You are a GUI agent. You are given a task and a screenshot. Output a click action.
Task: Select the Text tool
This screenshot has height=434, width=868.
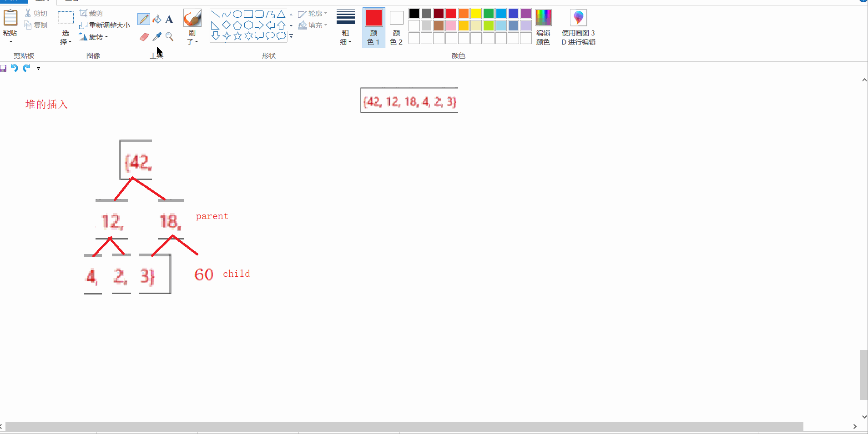(169, 19)
